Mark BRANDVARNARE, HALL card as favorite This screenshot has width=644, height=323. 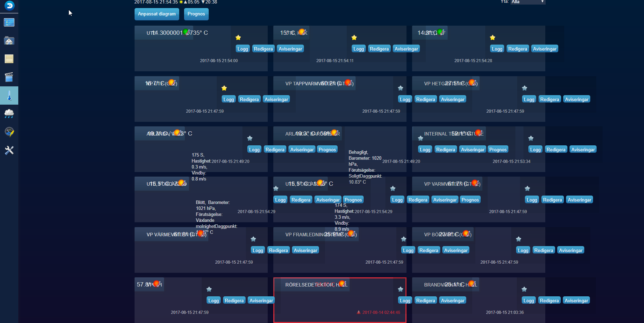click(x=524, y=289)
